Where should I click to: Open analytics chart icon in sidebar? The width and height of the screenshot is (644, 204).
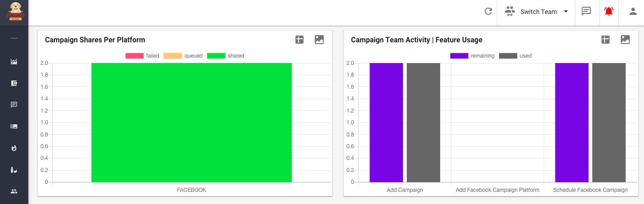tap(14, 62)
